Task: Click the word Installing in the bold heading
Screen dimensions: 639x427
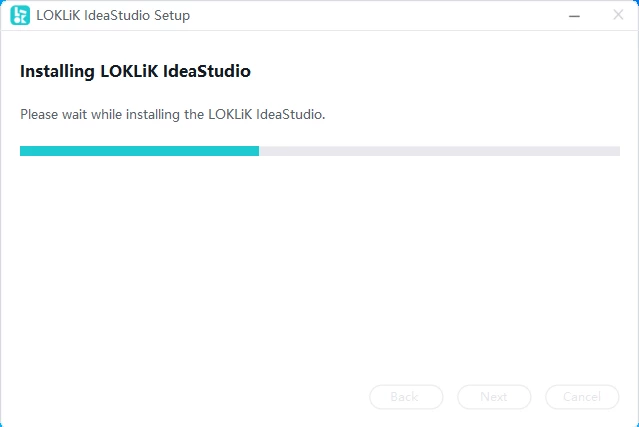Action: pos(57,72)
